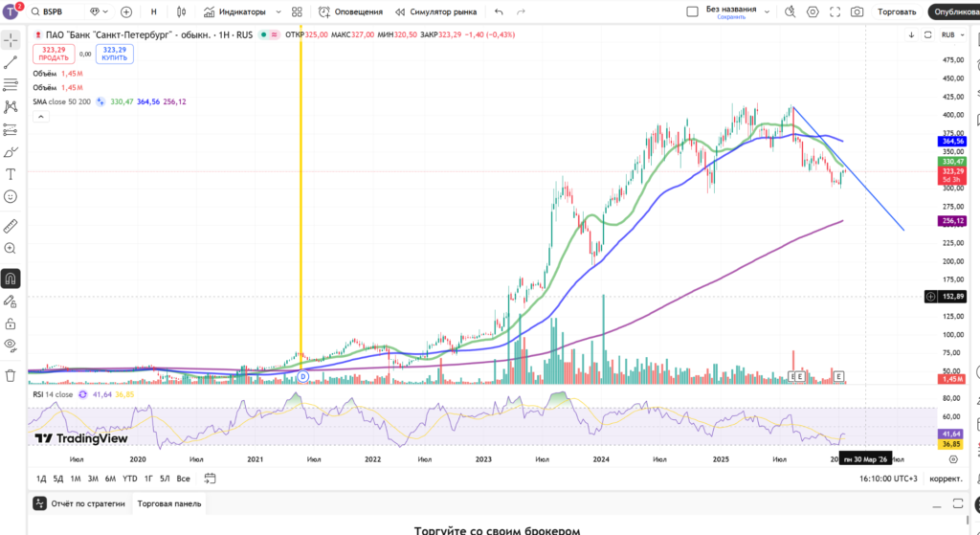The height and width of the screenshot is (535, 980).
Task: Take a chart snapshot with camera
Action: 857,11
